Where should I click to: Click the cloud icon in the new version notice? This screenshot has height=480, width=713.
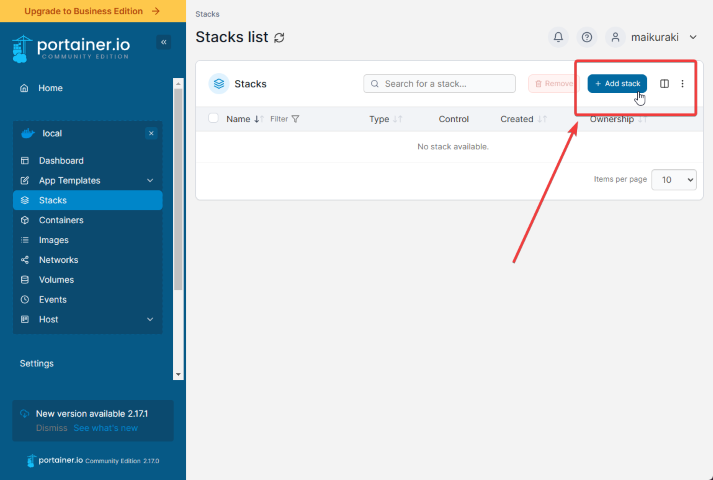(25, 414)
